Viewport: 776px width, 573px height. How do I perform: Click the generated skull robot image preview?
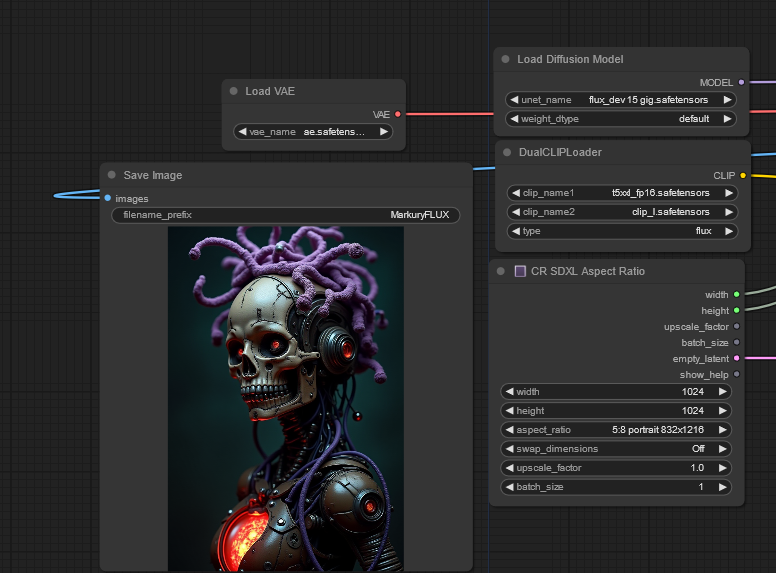(285, 398)
